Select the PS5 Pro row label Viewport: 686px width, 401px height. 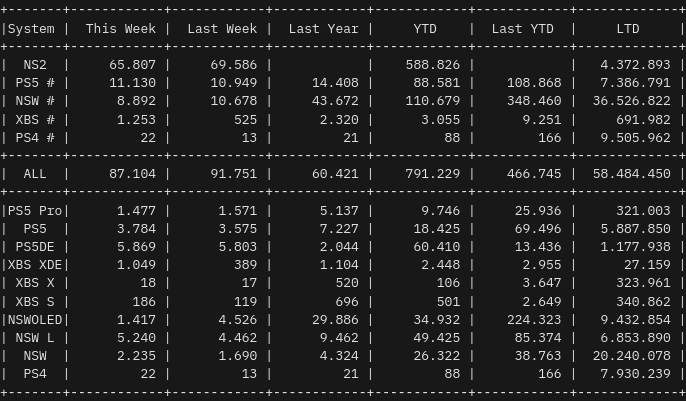pyautogui.click(x=35, y=211)
